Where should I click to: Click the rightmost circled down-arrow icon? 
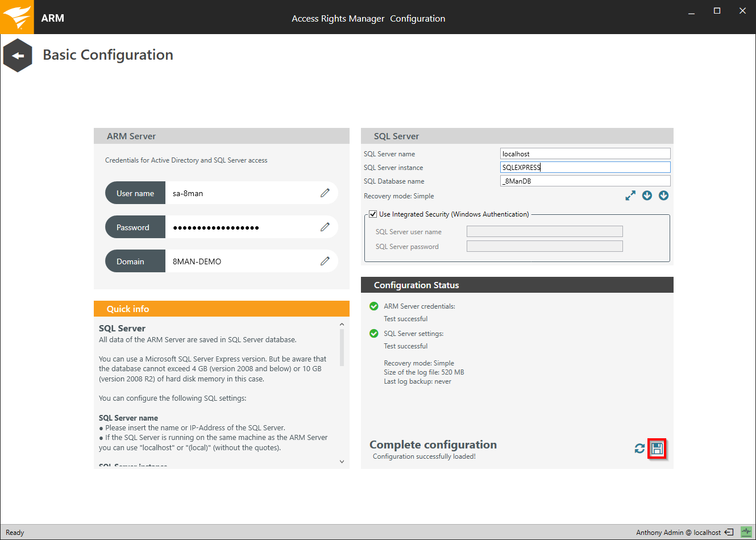(663, 196)
